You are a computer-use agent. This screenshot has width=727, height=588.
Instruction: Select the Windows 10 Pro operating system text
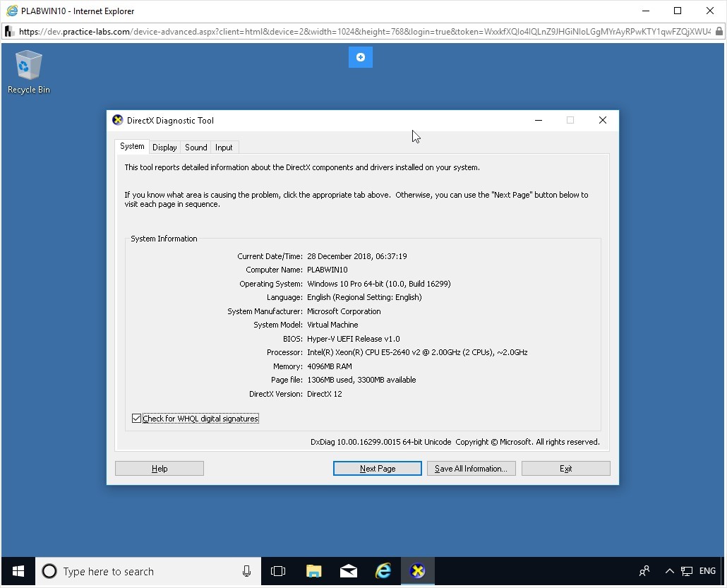point(378,284)
